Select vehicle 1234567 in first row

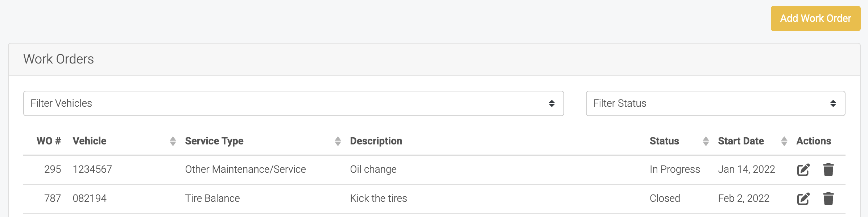pyautogui.click(x=92, y=169)
